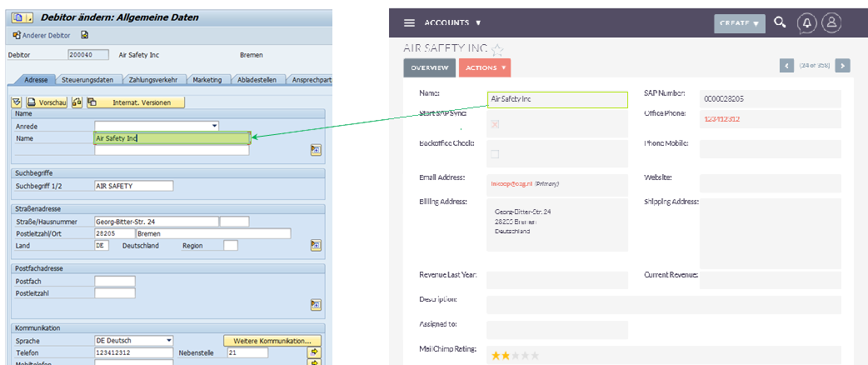Open Weitere Kommunikation dialog
Image resolution: width=868 pixels, height=365 pixels.
272,340
